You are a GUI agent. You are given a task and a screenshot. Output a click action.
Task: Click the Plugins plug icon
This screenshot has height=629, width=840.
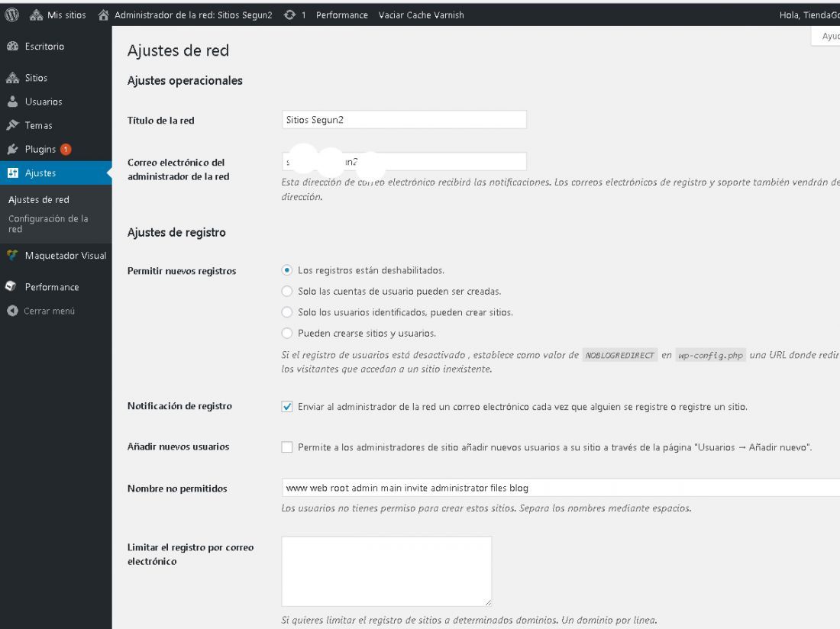pos(12,150)
